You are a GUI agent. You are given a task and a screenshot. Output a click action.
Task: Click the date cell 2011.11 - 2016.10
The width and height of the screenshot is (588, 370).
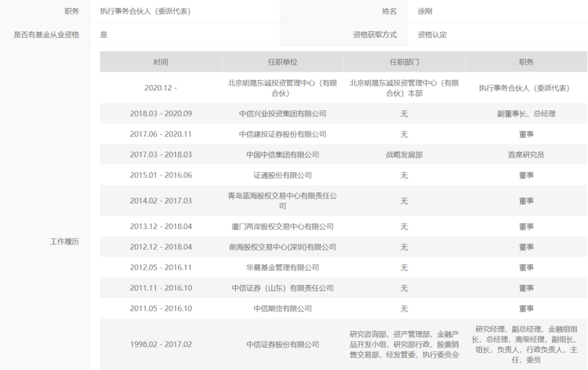tap(161, 288)
